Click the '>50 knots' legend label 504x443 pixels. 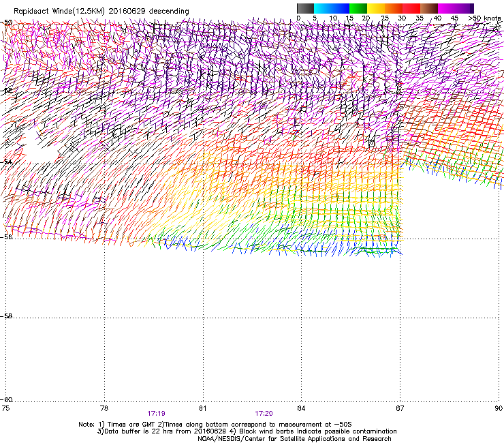click(x=484, y=18)
